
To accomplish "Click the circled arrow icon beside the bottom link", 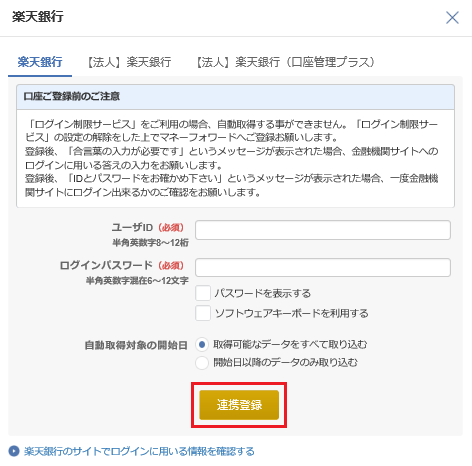I will click(14, 451).
